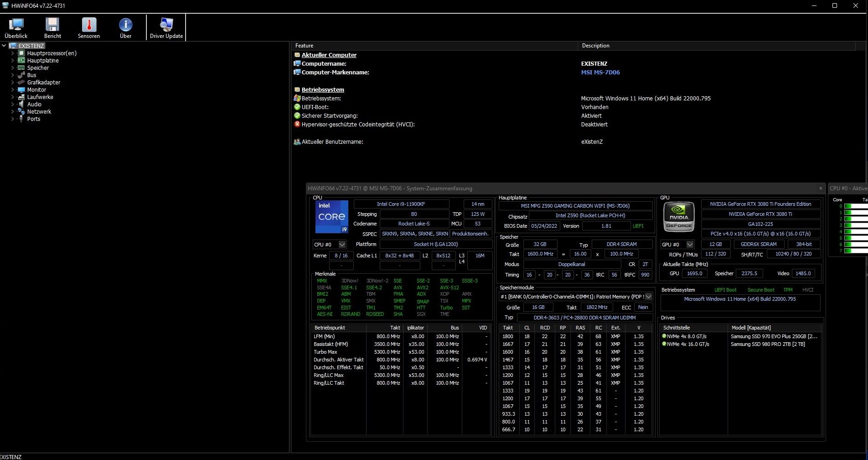The image size is (868, 460).
Task: Expand the Netzwerk node arrow
Action: coord(12,112)
